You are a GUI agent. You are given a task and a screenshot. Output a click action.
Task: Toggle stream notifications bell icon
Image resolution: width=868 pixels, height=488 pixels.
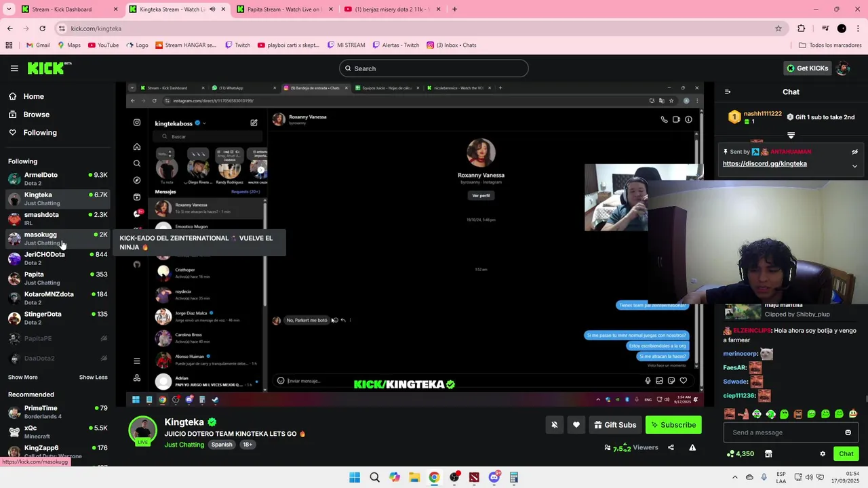coord(554,425)
